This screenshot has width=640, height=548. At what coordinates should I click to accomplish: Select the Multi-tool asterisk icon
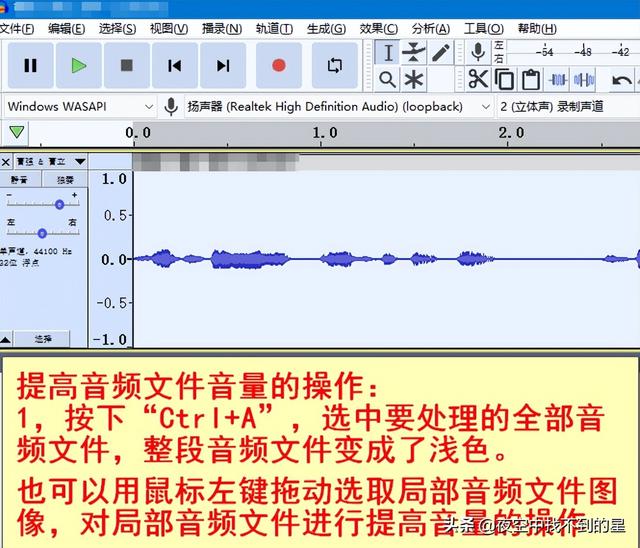coord(413,80)
